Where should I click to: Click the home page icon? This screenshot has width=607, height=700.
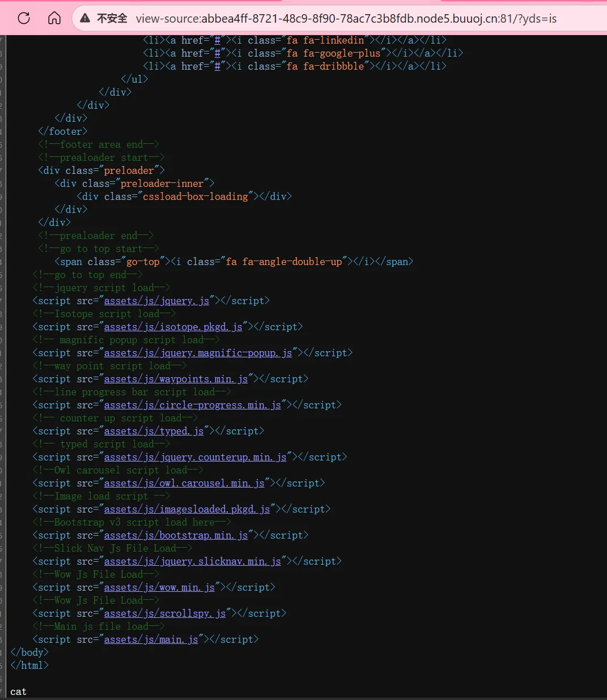[54, 18]
